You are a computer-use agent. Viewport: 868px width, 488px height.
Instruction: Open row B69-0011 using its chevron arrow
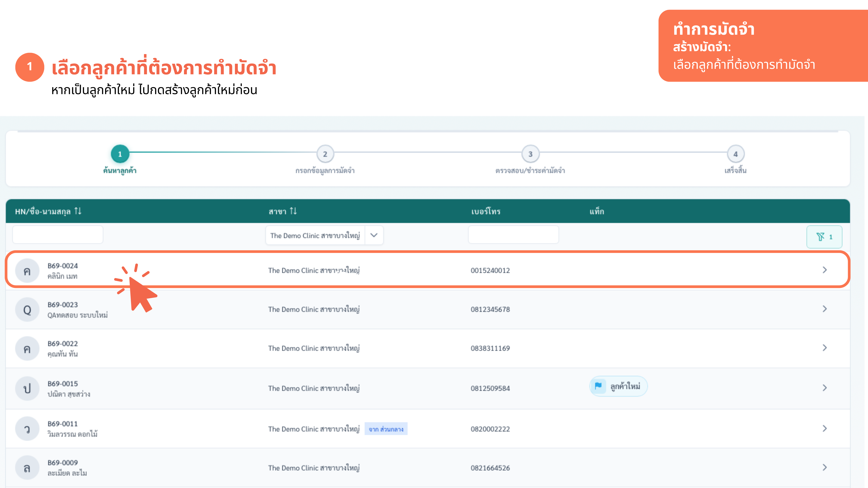tap(825, 428)
